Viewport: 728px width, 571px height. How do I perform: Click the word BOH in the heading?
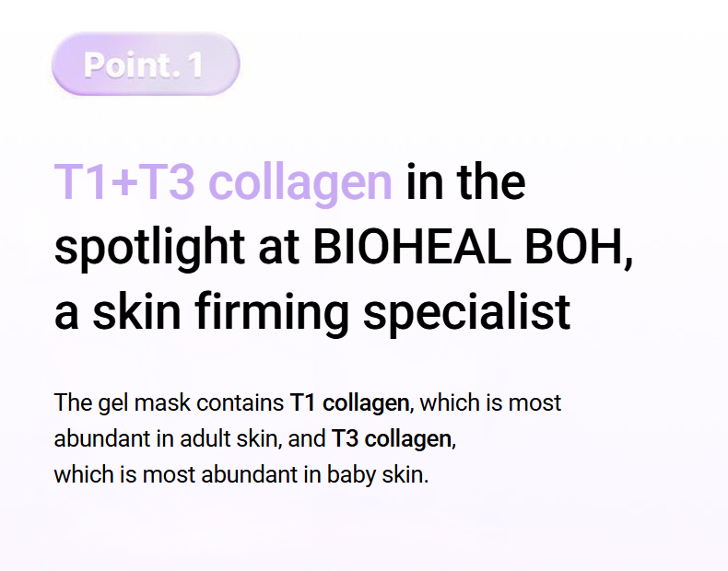pyautogui.click(x=575, y=247)
